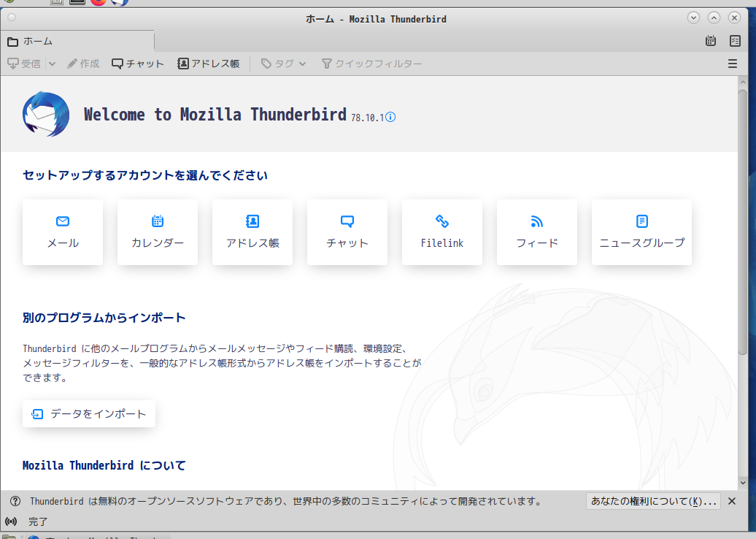Click the question mark icon in notification bar
The height and width of the screenshot is (539, 756).
tap(15, 501)
